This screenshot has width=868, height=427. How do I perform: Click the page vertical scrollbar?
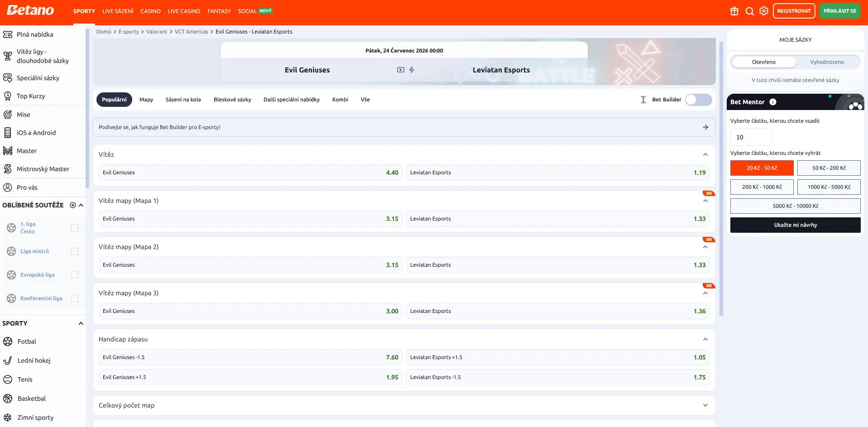[721, 178]
